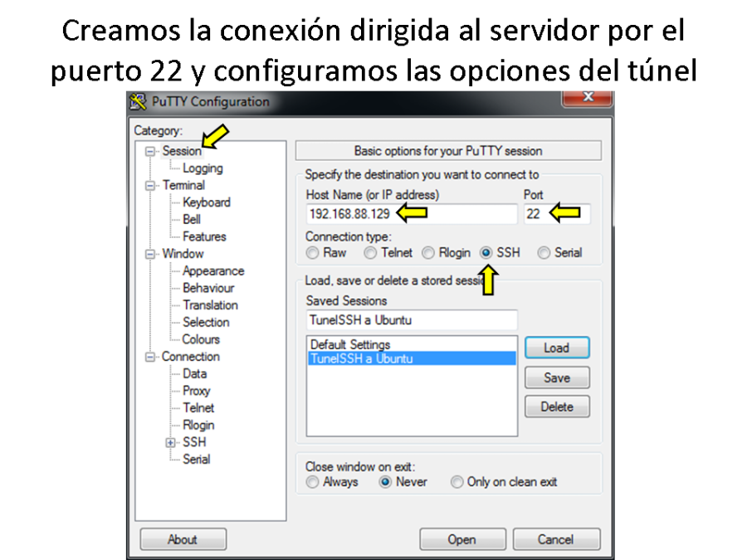Open the Logging settings page
Screen dimensions: 747x560
[x=203, y=168]
